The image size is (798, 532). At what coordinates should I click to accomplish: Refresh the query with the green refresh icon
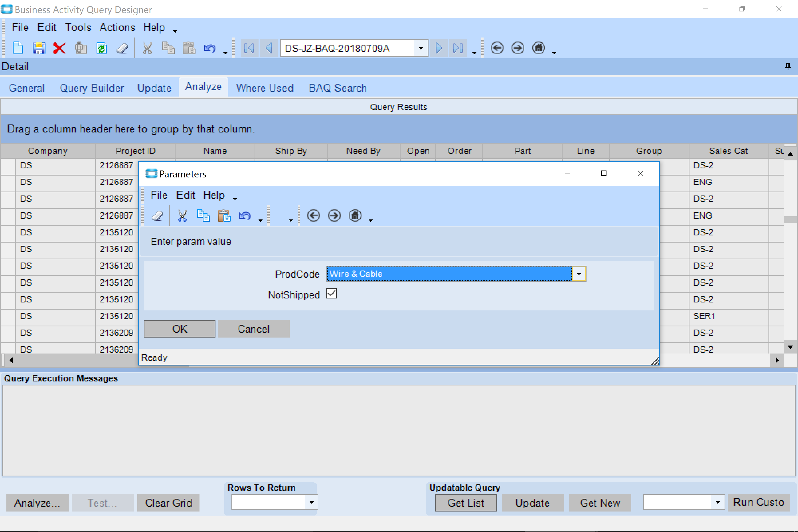point(101,48)
